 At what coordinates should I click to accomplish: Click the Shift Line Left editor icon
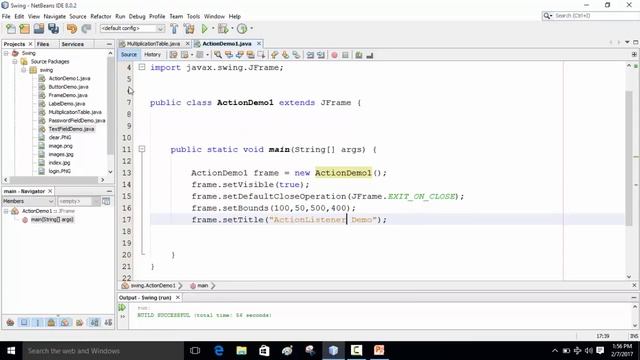click(310, 55)
